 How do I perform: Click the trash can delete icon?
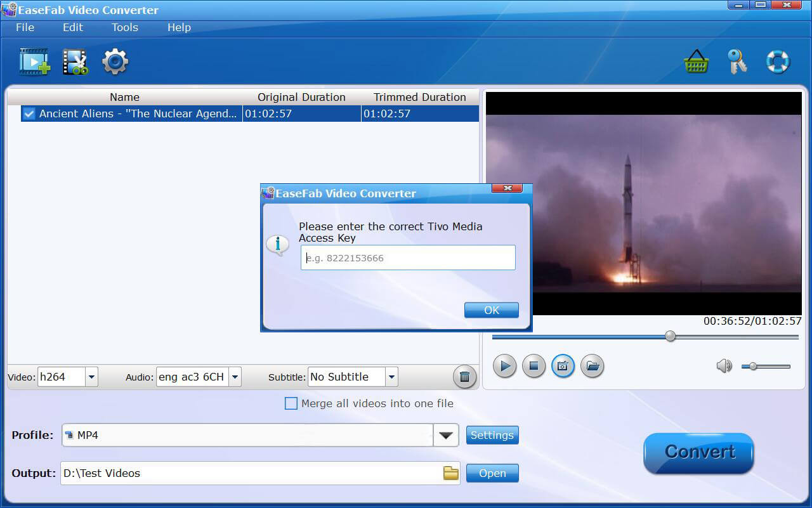[464, 377]
